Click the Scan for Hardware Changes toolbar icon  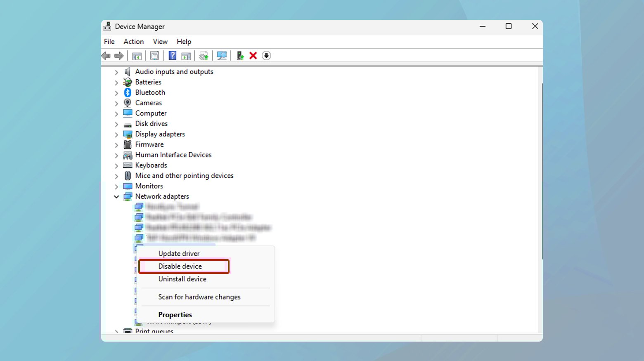(x=222, y=55)
